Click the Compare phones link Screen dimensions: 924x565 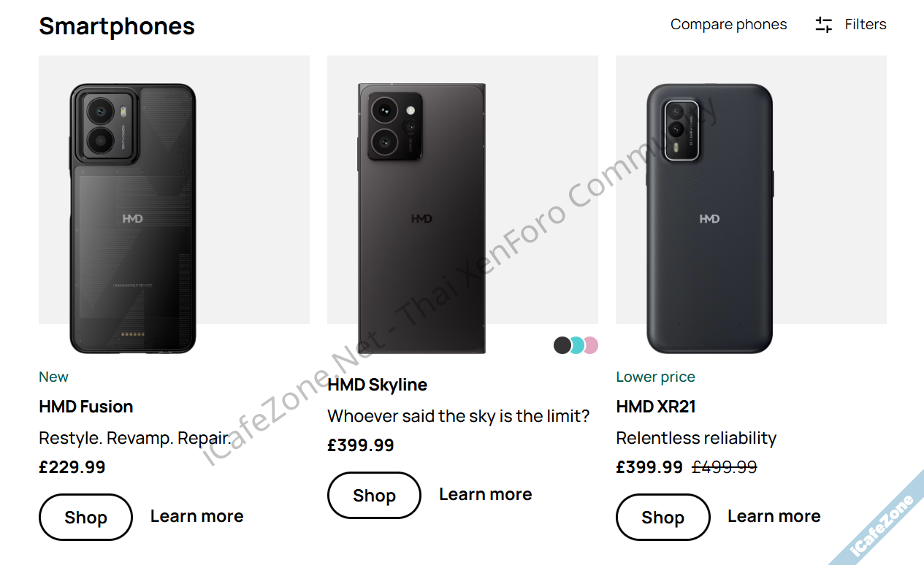pos(728,25)
